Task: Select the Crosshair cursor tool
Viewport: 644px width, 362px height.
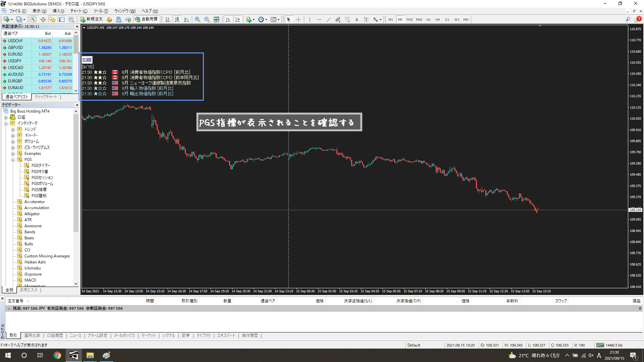Action: point(298,20)
